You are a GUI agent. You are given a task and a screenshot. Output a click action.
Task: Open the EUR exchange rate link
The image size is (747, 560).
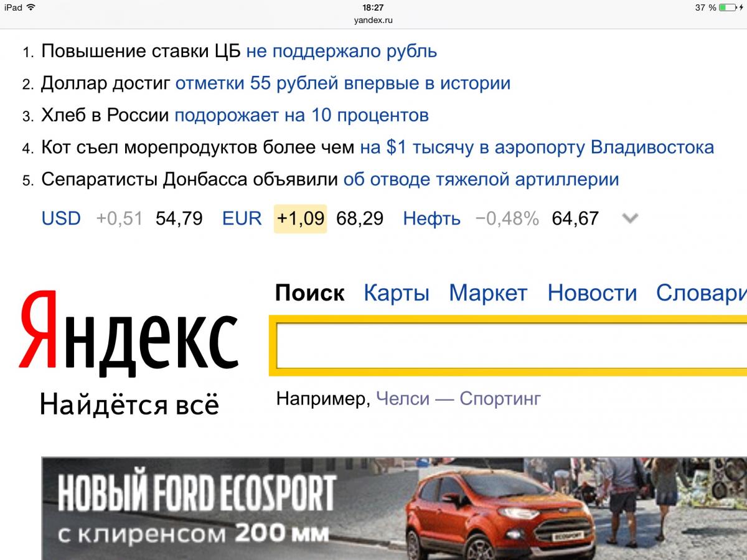tap(242, 218)
